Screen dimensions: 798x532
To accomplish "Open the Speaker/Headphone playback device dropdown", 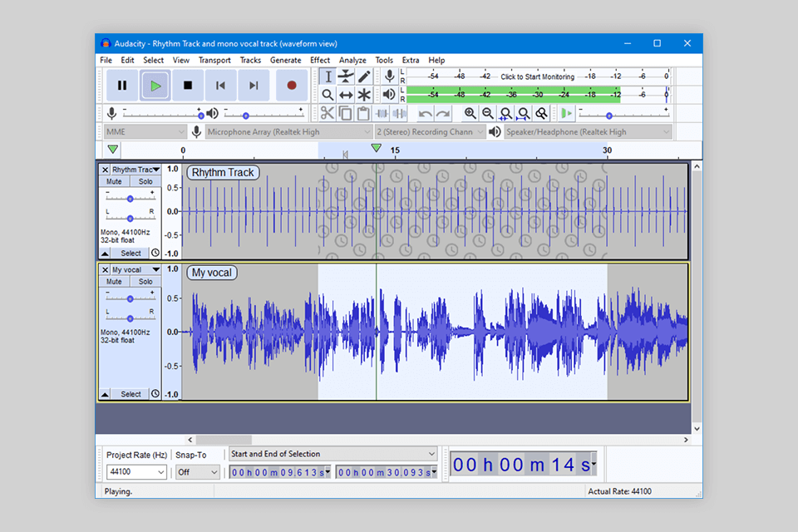I will tap(588, 132).
